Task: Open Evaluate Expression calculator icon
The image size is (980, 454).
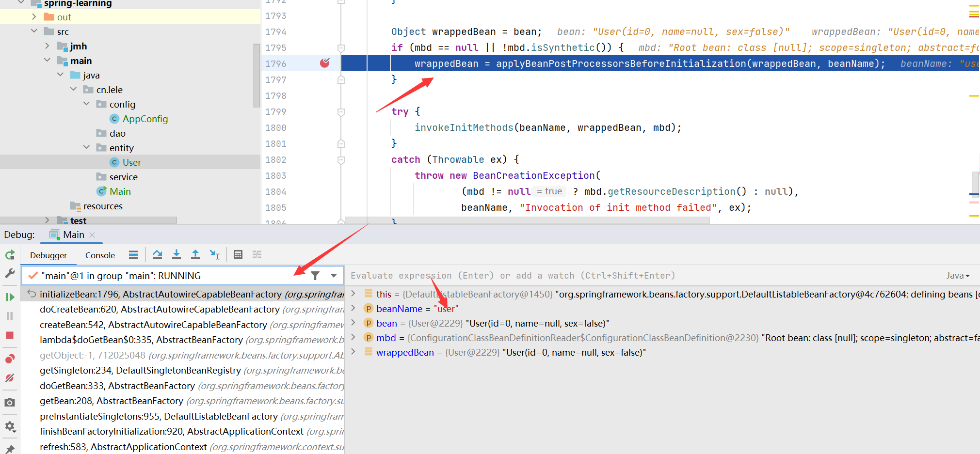Action: pos(238,254)
